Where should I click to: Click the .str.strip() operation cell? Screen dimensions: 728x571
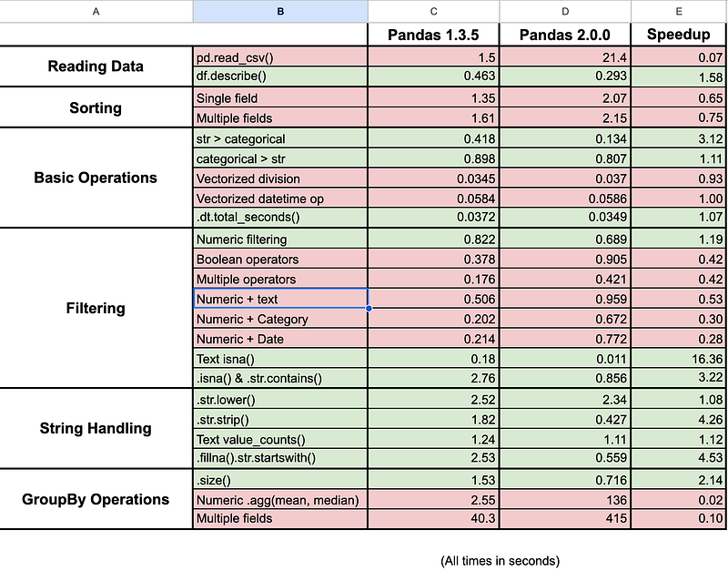280,419
